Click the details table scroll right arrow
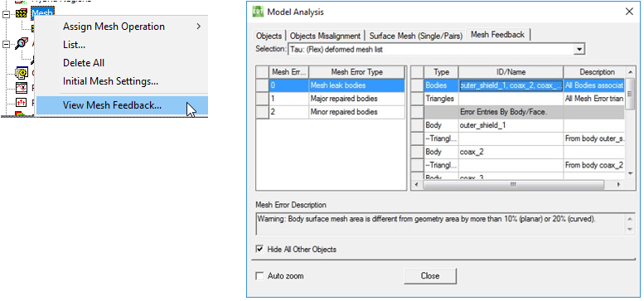Screen dimensions: 644x301 (618, 185)
